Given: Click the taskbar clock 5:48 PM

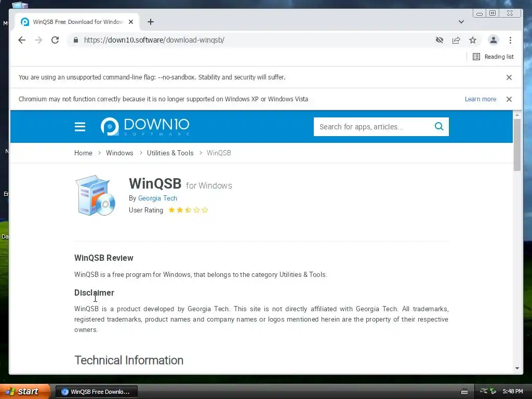Looking at the screenshot, I should [x=513, y=391].
